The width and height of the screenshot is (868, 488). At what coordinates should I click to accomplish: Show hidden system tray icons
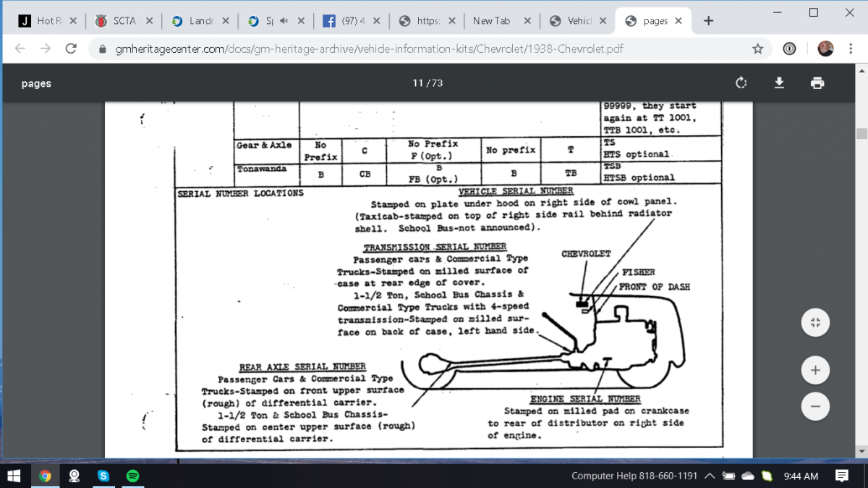click(710, 476)
